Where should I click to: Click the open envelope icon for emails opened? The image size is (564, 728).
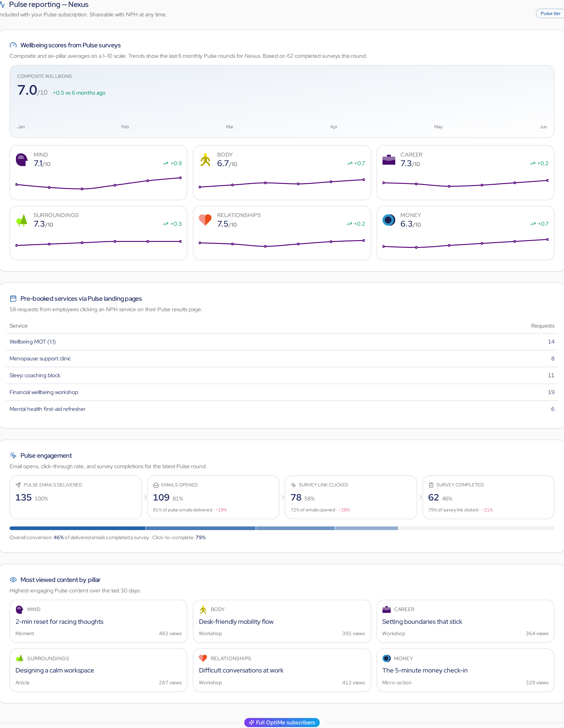156,485
